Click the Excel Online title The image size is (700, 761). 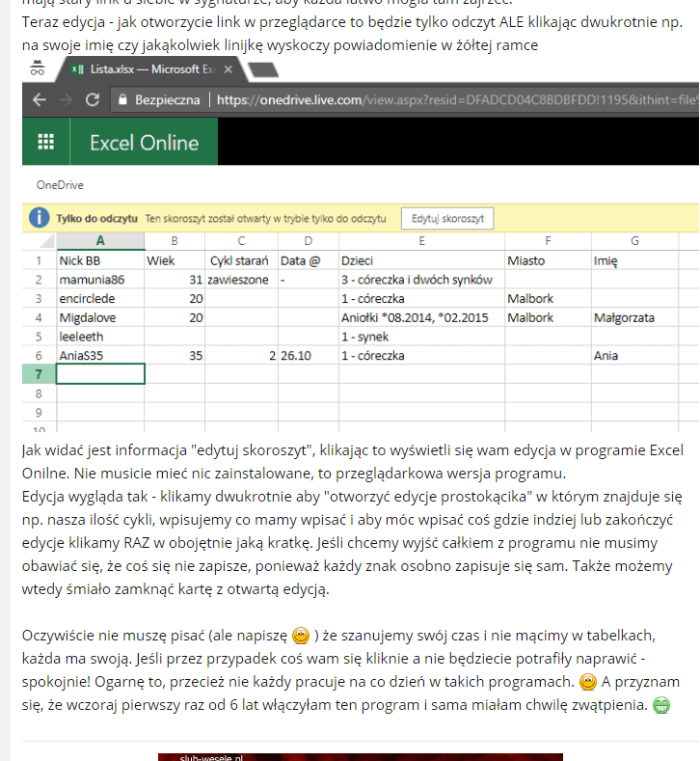[144, 143]
